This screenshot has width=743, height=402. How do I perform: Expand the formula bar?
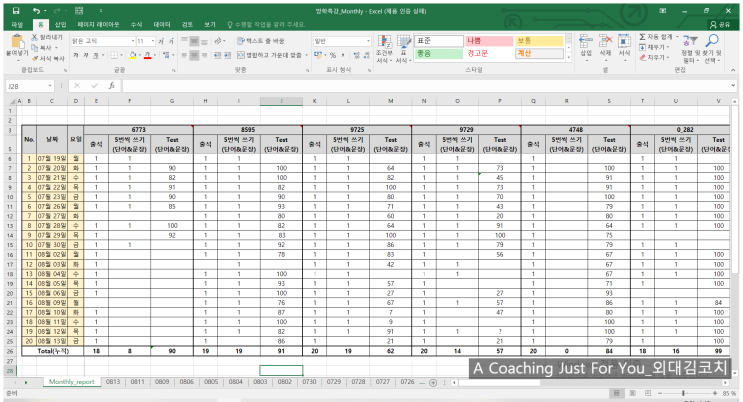pyautogui.click(x=733, y=86)
